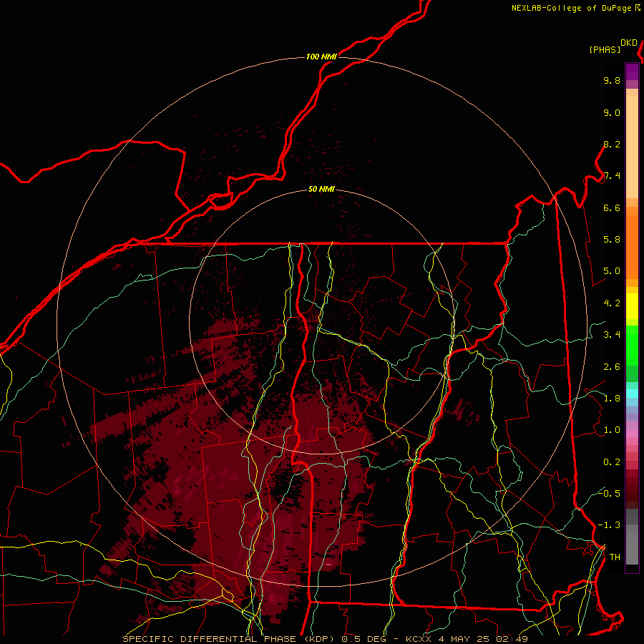Screen dimensions: 644x644
Task: Pick the dark orange segment of the scale
Action: [632, 247]
